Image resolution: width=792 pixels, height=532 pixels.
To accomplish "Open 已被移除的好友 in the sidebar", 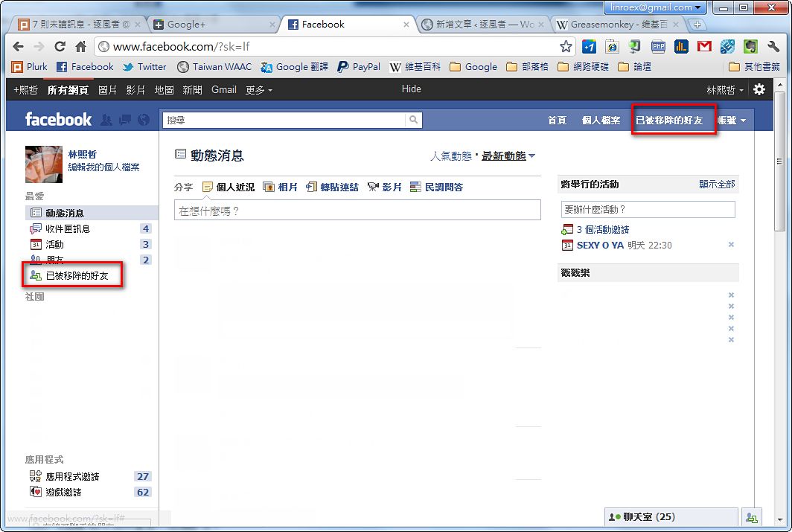I will pyautogui.click(x=77, y=275).
